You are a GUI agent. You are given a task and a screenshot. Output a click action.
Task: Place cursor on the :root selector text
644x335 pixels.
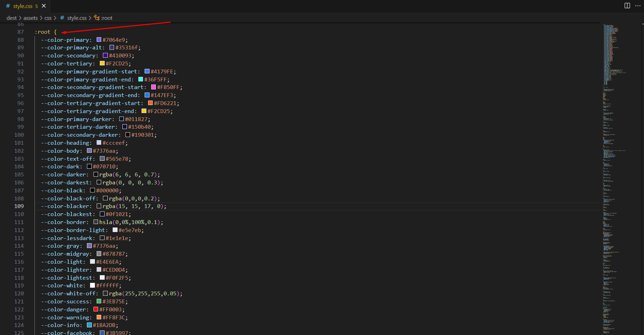click(42, 32)
